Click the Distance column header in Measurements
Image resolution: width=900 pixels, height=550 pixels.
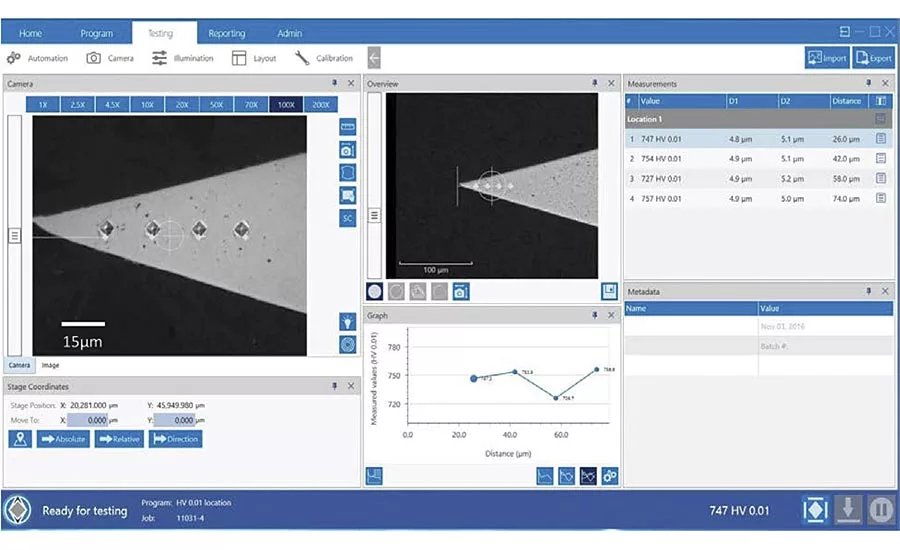[x=847, y=101]
